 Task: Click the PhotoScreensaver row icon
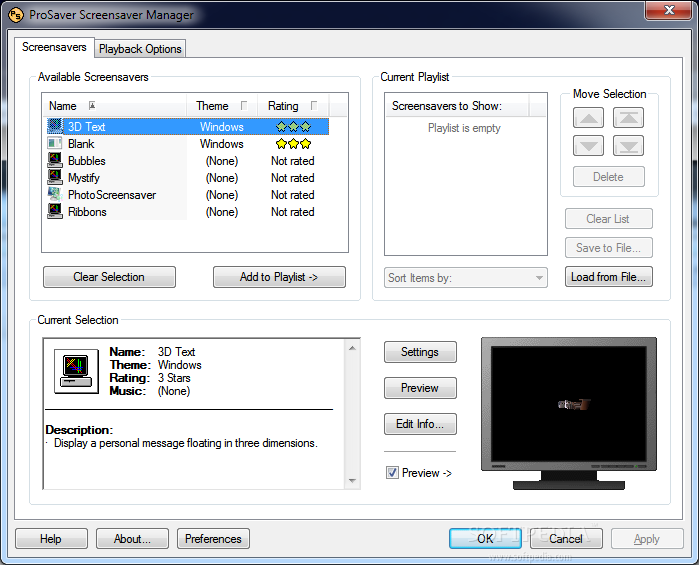55,194
